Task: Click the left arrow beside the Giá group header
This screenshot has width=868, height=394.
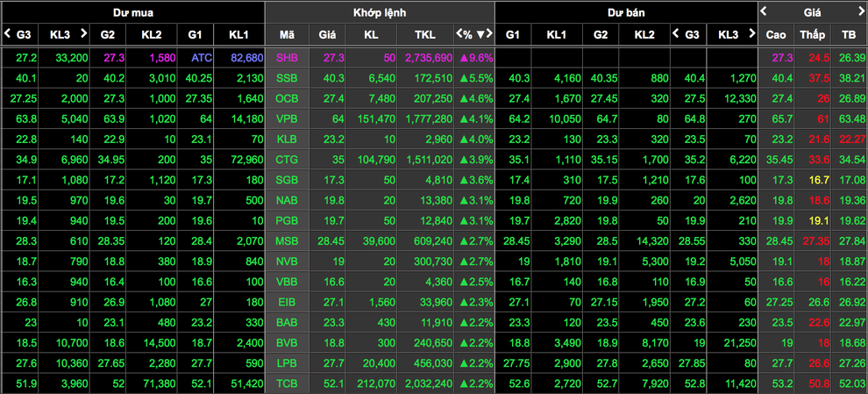Action: click(x=764, y=11)
